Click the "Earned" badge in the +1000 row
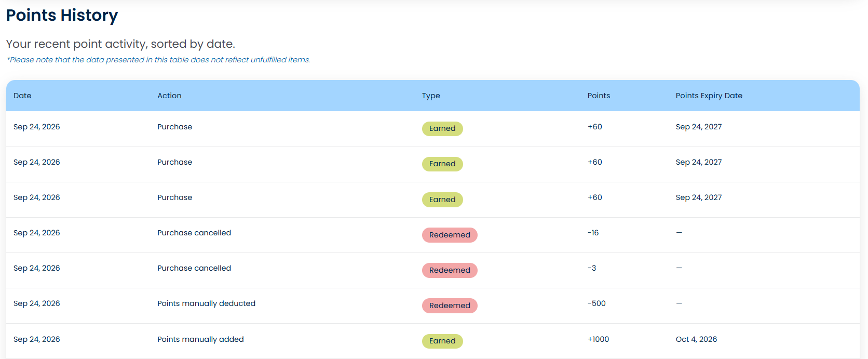The width and height of the screenshot is (868, 359). (x=442, y=341)
